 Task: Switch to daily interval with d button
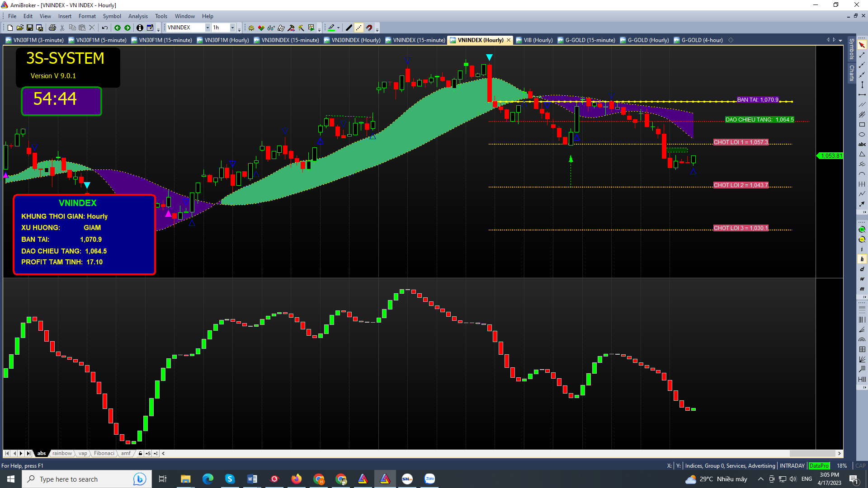coord(862,269)
